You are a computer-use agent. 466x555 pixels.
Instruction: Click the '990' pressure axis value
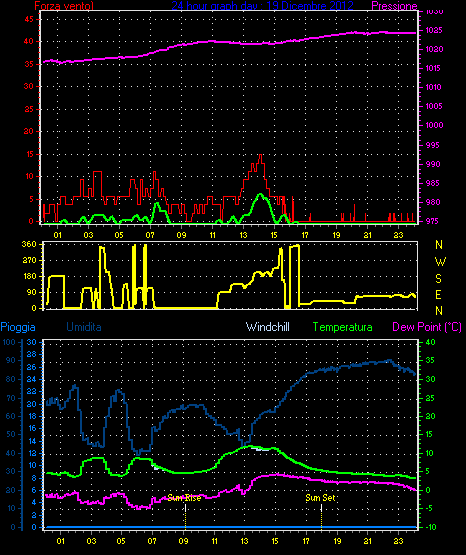pyautogui.click(x=432, y=164)
